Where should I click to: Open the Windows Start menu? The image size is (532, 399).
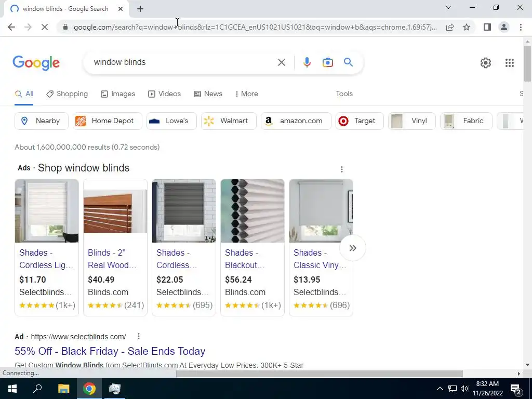click(12, 389)
